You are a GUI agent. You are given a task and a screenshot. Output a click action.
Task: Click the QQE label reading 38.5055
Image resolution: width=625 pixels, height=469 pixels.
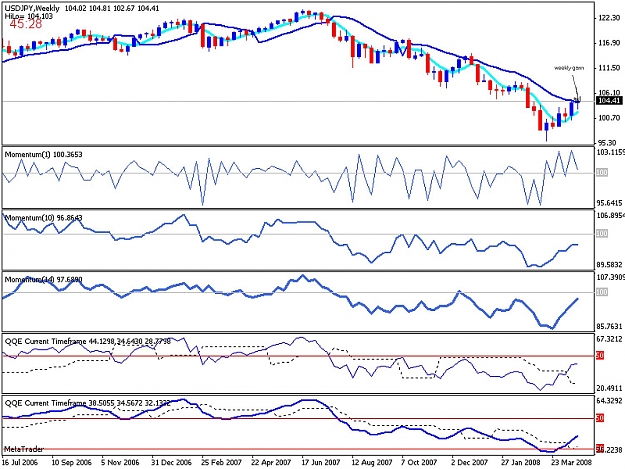click(88, 403)
